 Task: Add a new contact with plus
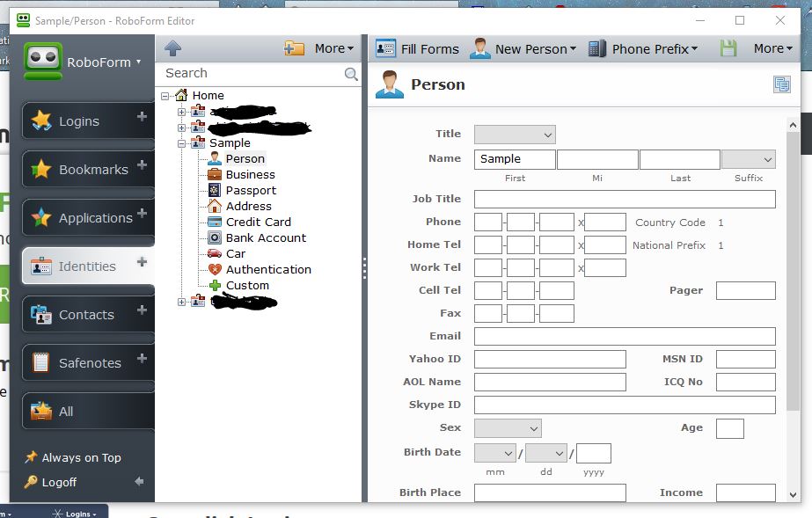142,310
